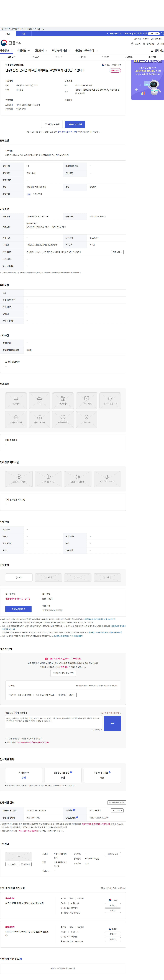Click 채용정보 더 보기 in 기업정보
Image resolution: width=164 pixels, height=980 pixels.
[x=113, y=854]
